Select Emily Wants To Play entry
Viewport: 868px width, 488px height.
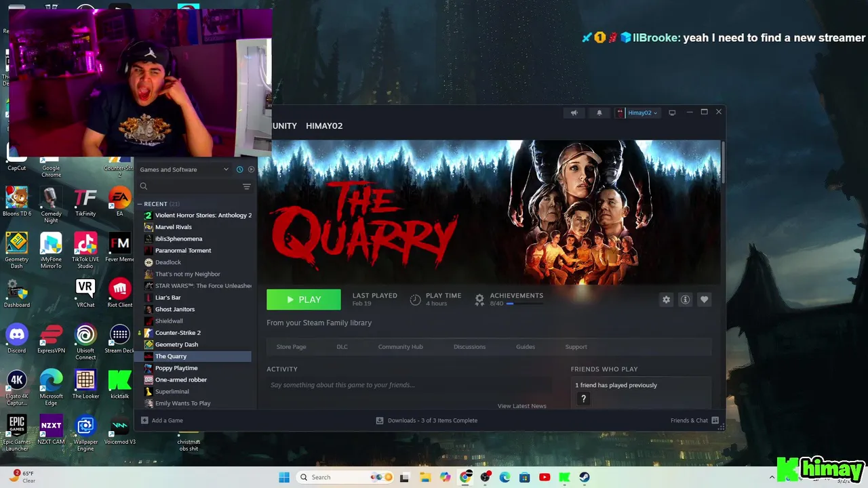click(197, 403)
